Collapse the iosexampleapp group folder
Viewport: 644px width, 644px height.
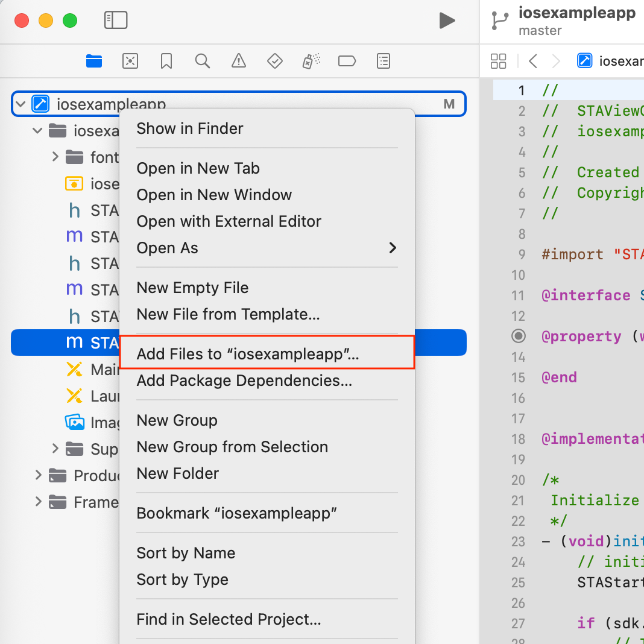tap(37, 131)
